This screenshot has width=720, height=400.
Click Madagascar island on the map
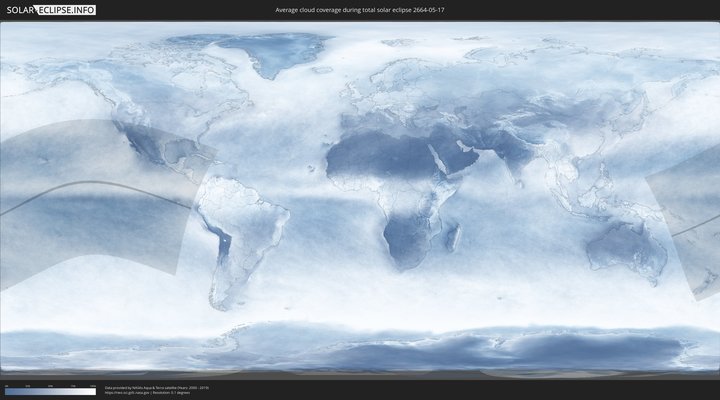[x=453, y=237]
